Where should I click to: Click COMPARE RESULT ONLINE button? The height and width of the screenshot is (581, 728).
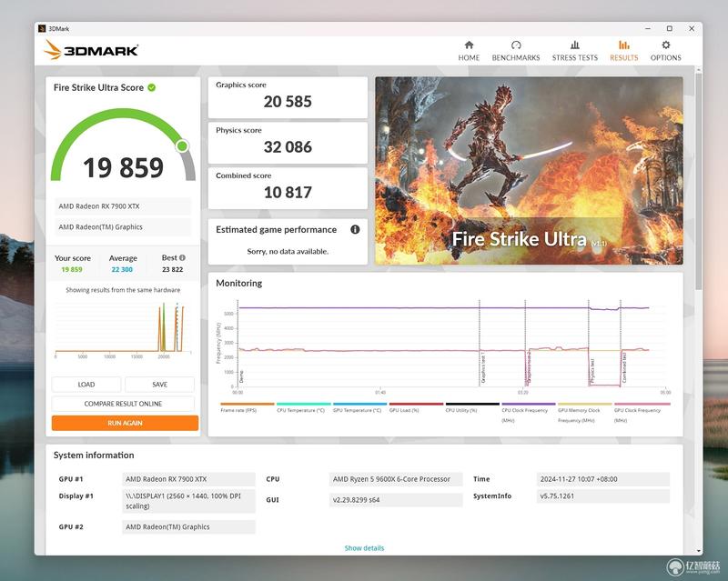click(123, 404)
